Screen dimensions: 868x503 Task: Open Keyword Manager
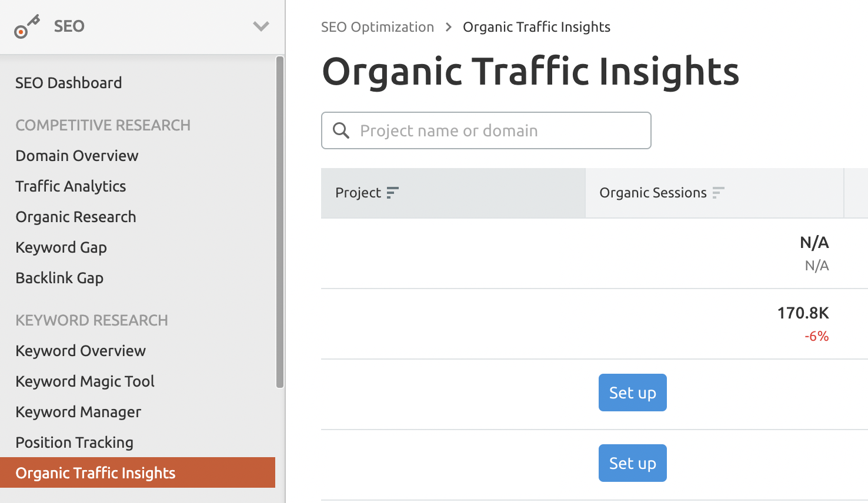[78, 411]
